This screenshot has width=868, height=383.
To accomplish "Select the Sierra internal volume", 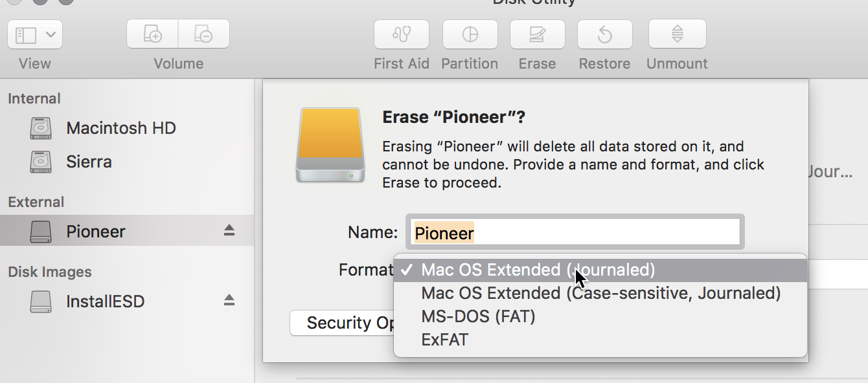I will click(x=89, y=162).
